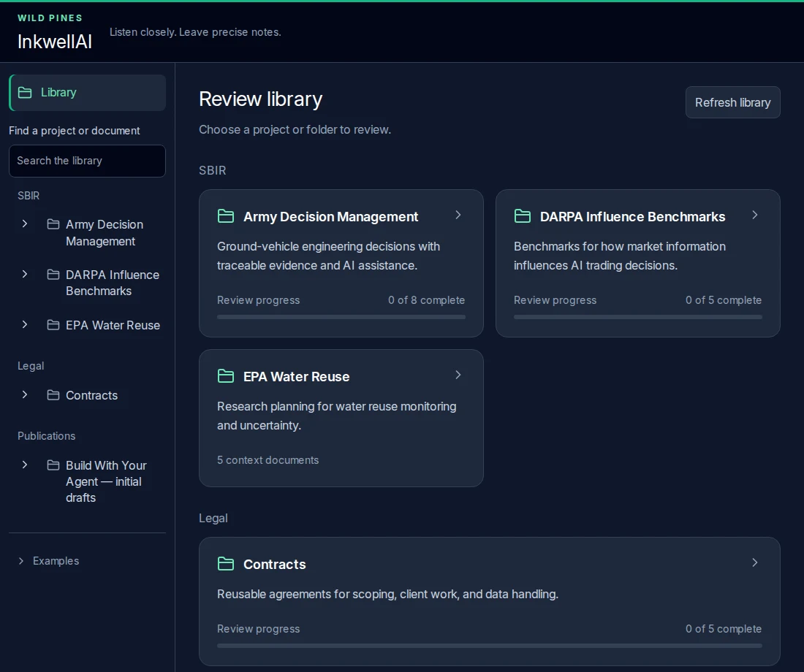
Task: Click the Review library heading
Action: 260,99
